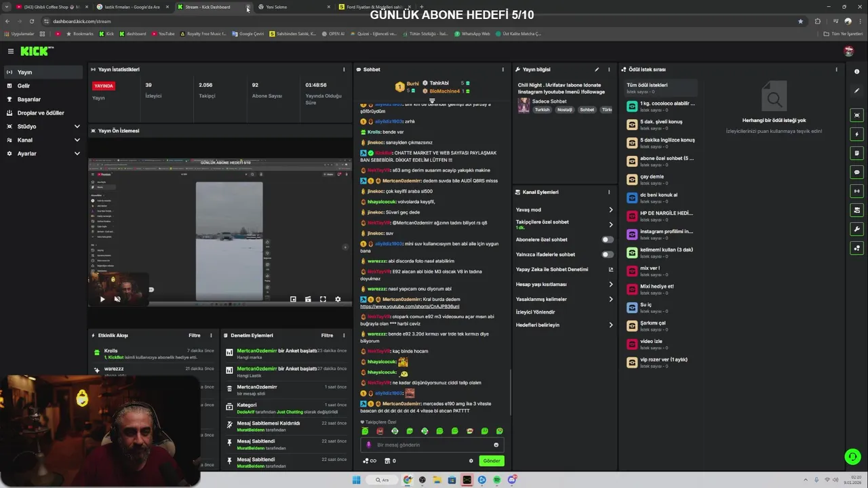
Task: Unmute the stream preview
Action: click(x=117, y=299)
